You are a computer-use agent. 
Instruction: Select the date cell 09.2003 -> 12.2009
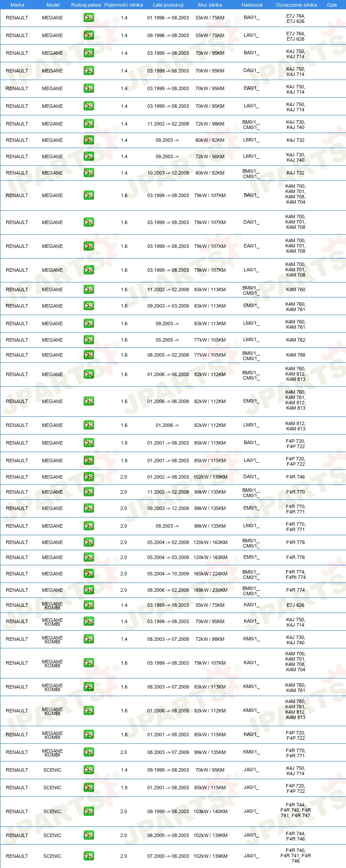(168, 508)
